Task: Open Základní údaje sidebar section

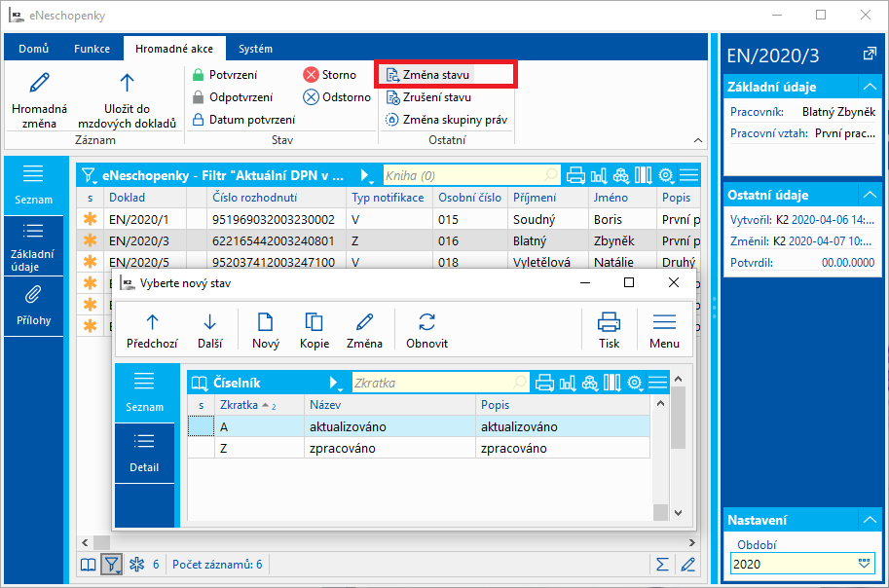Action: (33, 246)
